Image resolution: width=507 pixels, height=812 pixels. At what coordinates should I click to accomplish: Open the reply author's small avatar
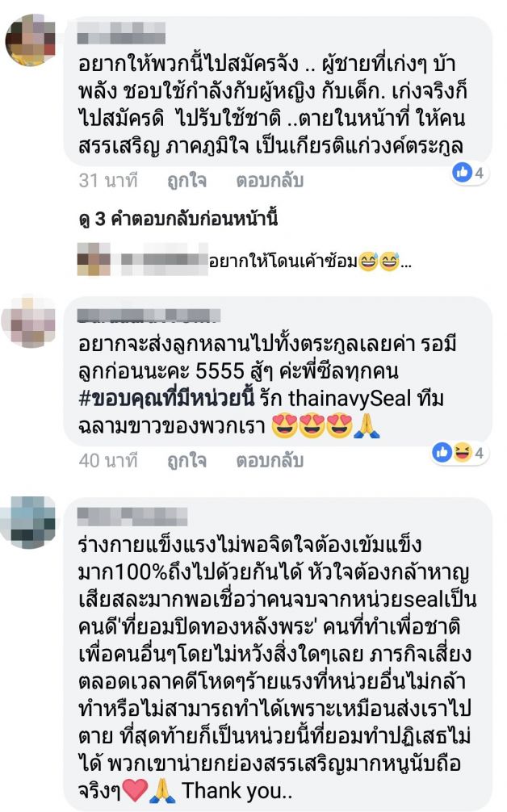coord(94,259)
